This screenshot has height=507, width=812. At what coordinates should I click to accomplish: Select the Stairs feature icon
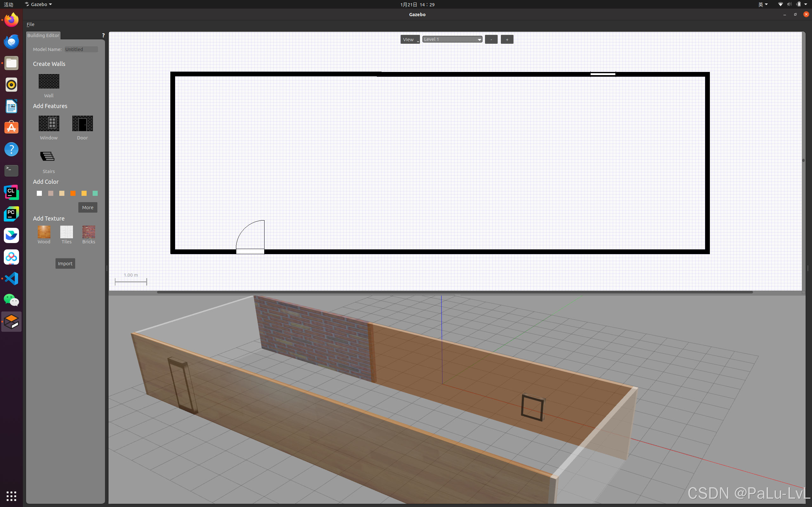coord(48,157)
